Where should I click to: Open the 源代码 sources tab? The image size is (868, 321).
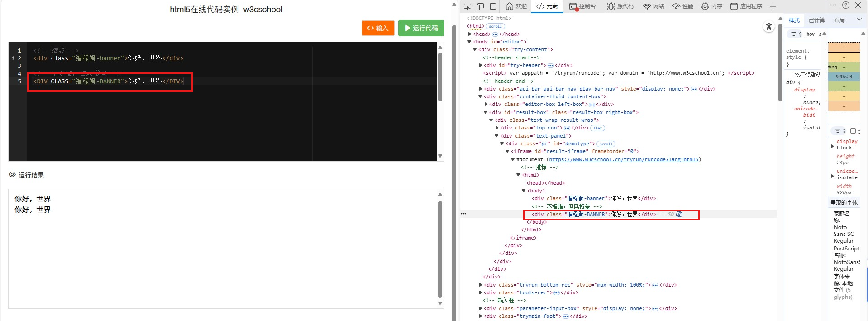click(x=620, y=6)
